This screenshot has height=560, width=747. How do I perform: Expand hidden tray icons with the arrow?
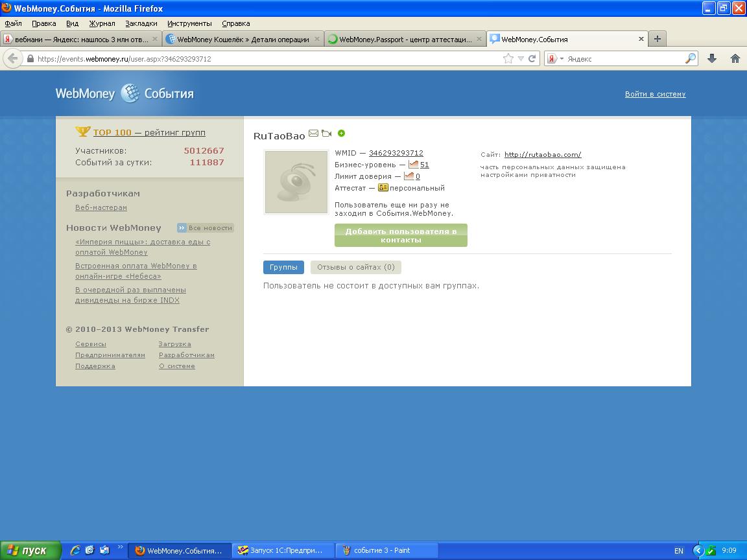point(698,550)
